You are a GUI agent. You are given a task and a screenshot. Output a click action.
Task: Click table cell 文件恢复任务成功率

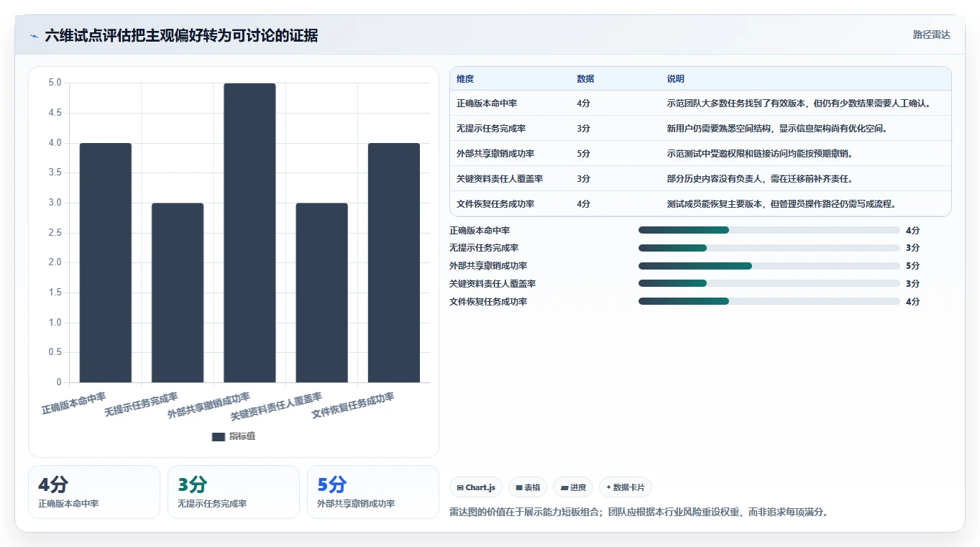pyautogui.click(x=495, y=204)
